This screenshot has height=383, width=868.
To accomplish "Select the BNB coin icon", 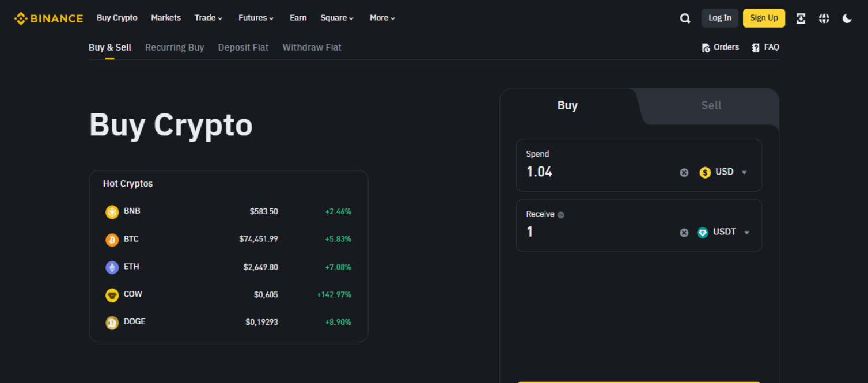I will click(x=112, y=211).
